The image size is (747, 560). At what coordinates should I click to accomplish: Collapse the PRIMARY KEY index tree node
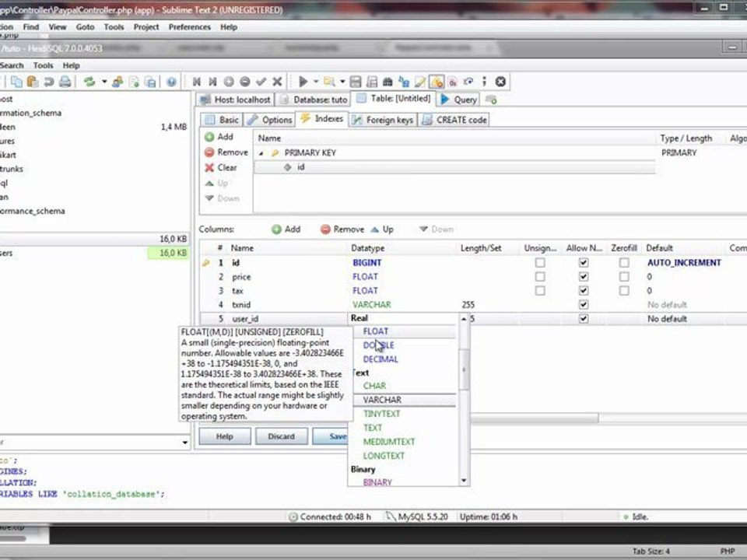[x=261, y=153]
